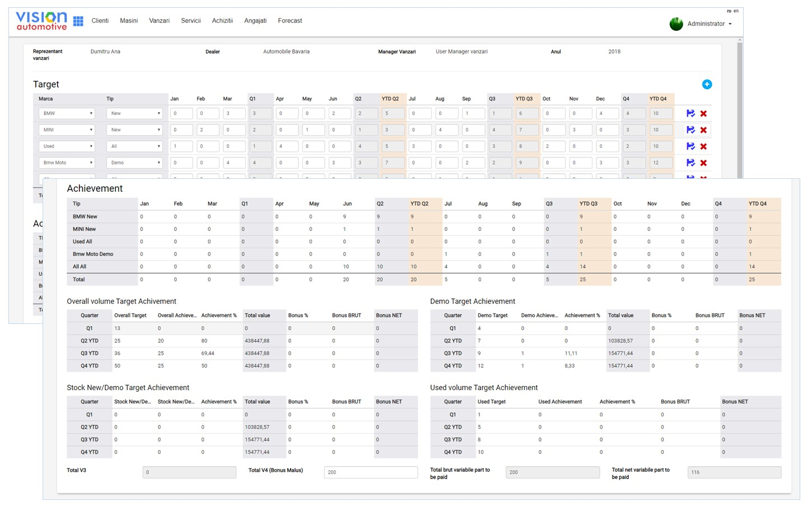The image size is (812, 519).
Task: Switch language to en
Action: coord(736,11)
